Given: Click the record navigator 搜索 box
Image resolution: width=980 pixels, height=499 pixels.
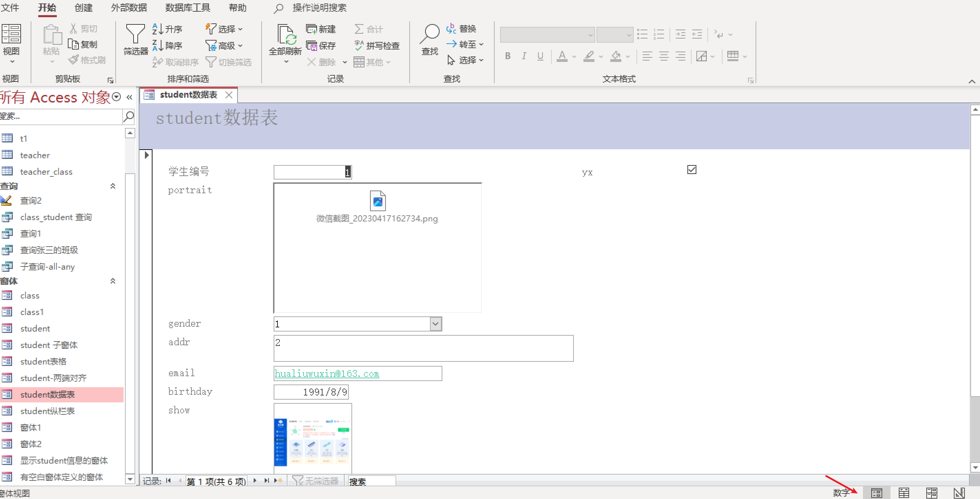Looking at the screenshot, I should click(x=372, y=481).
